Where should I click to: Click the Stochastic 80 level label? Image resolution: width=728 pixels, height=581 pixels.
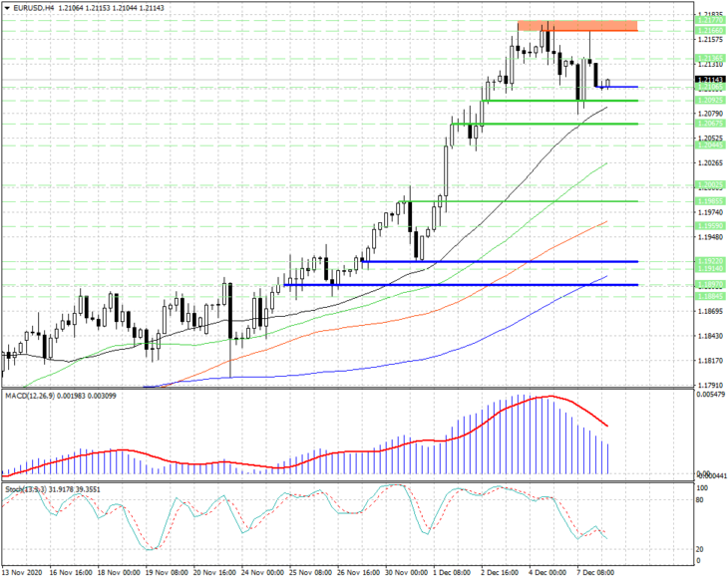[700, 500]
